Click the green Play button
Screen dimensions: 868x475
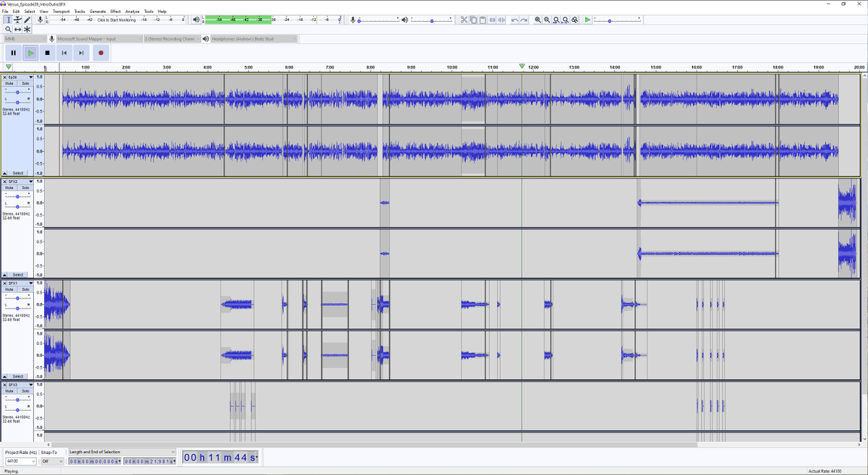[30, 52]
